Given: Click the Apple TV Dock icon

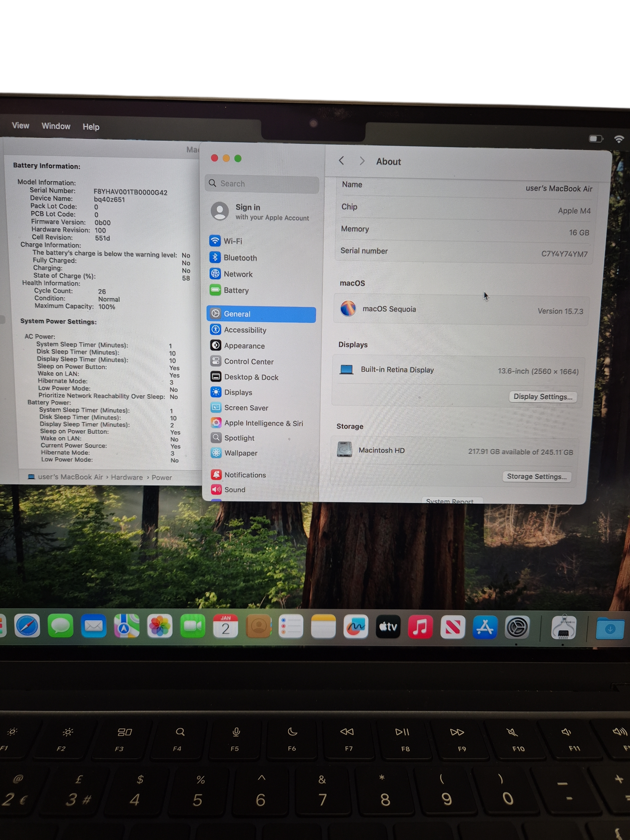Looking at the screenshot, I should pos(388,627).
